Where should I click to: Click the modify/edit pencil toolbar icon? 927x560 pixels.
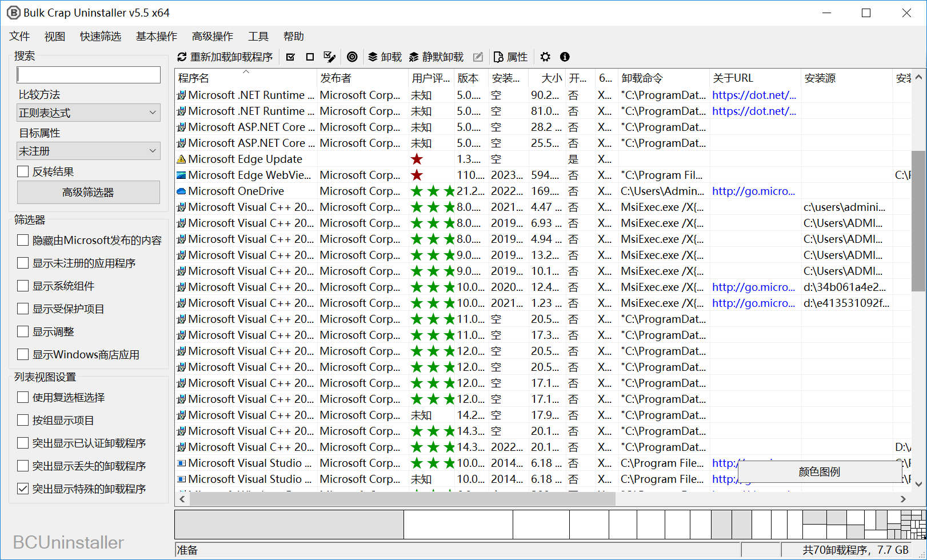(x=478, y=57)
